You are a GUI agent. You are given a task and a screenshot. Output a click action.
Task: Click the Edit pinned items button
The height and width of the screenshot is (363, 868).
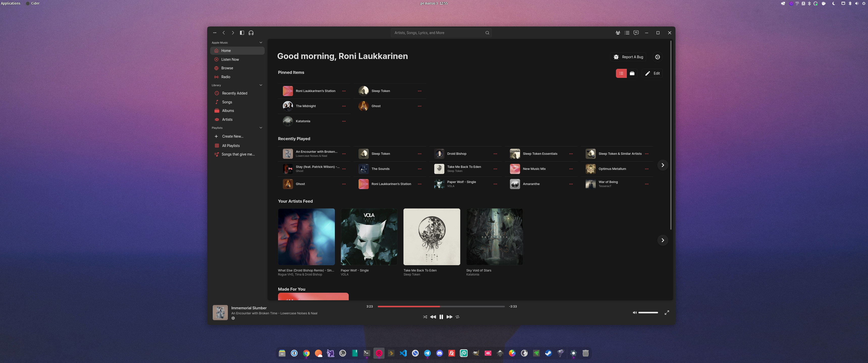[652, 73]
